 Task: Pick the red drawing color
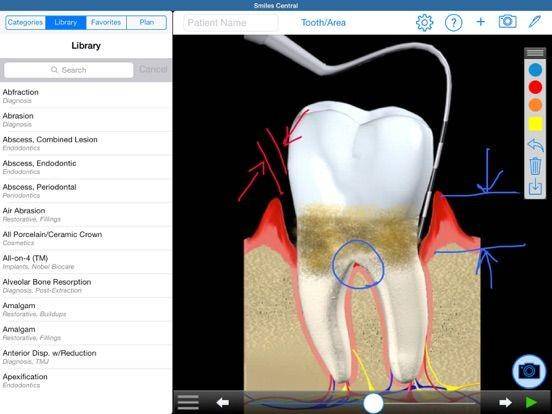[535, 87]
